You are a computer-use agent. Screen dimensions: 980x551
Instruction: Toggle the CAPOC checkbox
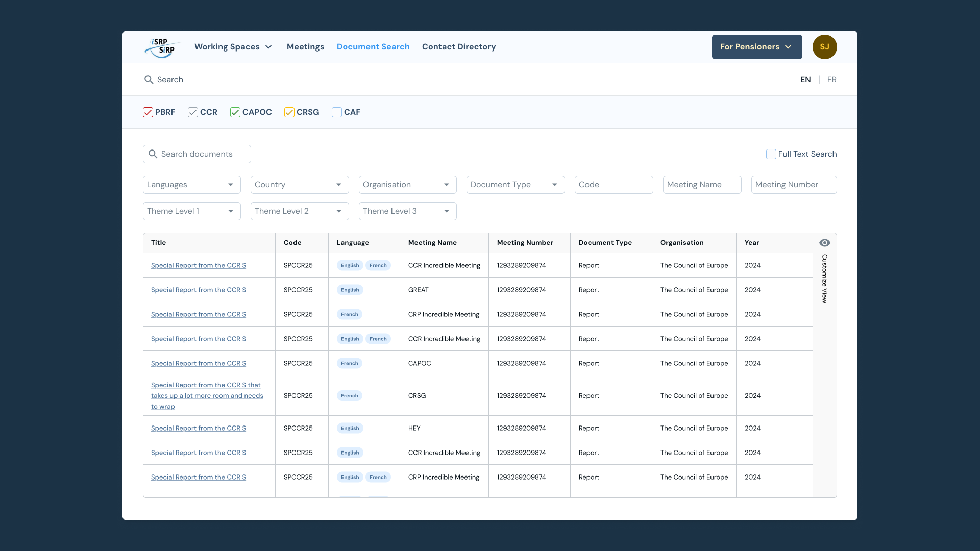pos(235,112)
